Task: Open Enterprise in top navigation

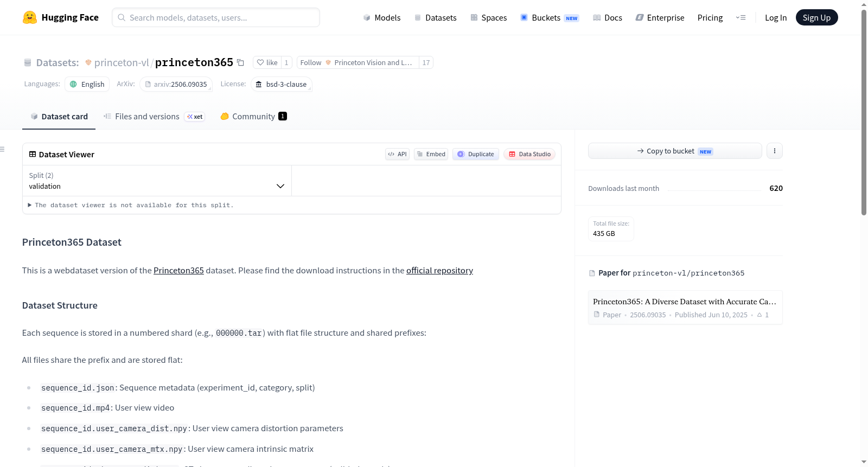Action: point(660,17)
